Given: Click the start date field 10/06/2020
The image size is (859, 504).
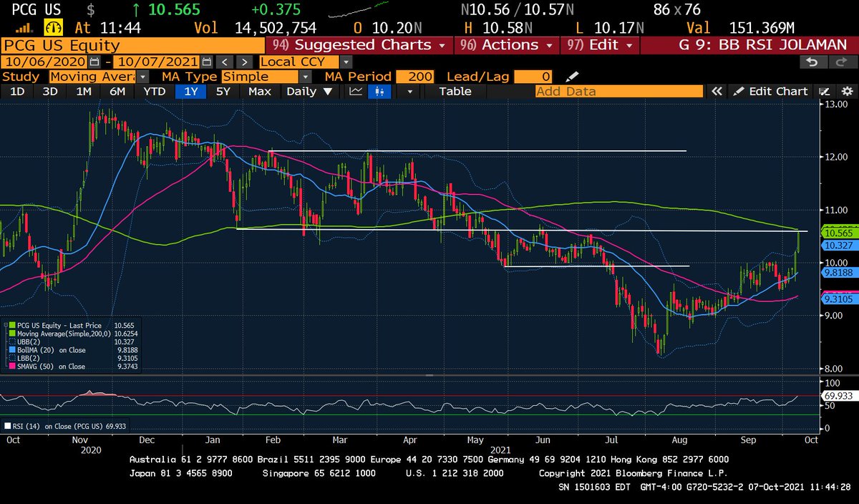Looking at the screenshot, I should click(x=45, y=62).
